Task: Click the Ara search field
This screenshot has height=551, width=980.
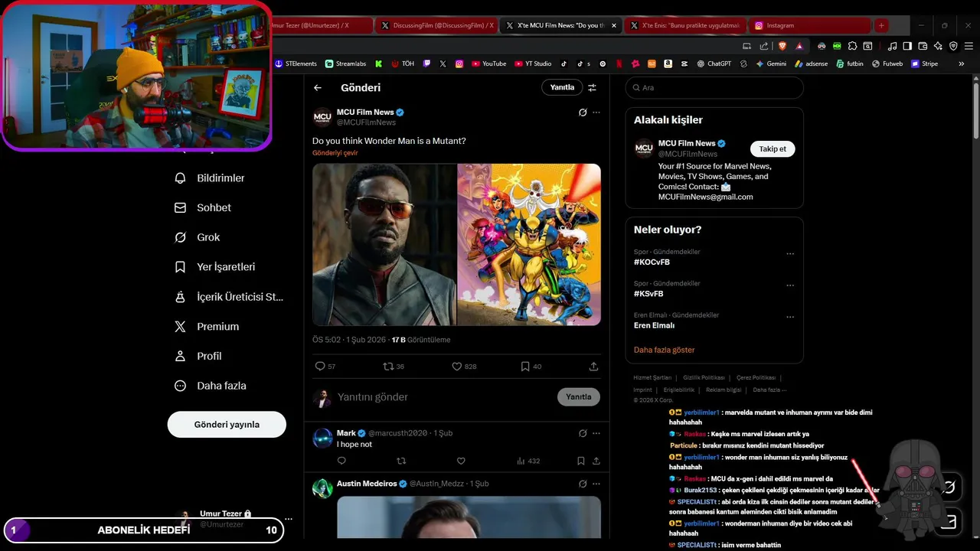Action: 714,88
